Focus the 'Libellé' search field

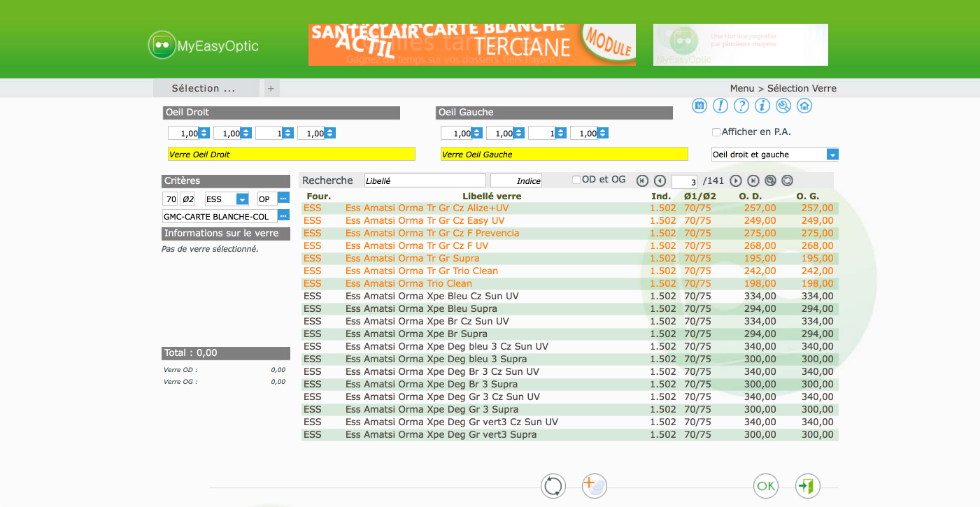pos(425,180)
